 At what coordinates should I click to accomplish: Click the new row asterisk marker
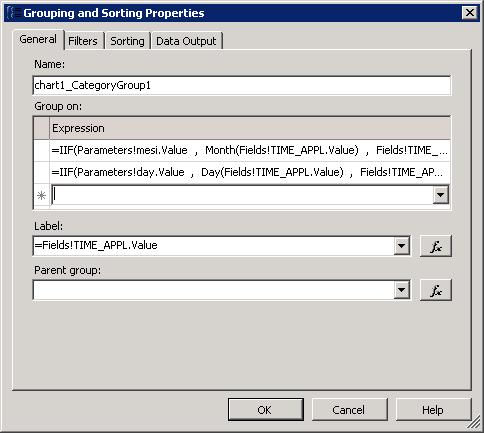pyautogui.click(x=42, y=195)
